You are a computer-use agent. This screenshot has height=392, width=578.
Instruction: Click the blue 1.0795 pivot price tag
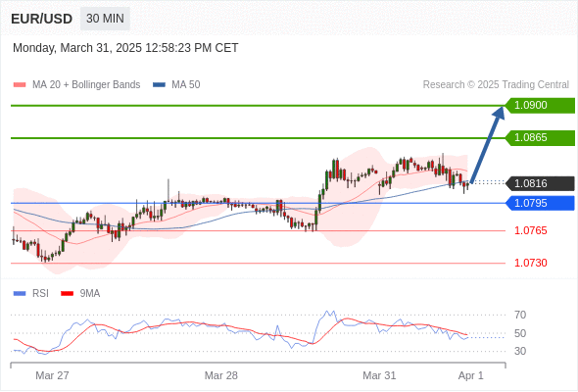pyautogui.click(x=540, y=203)
